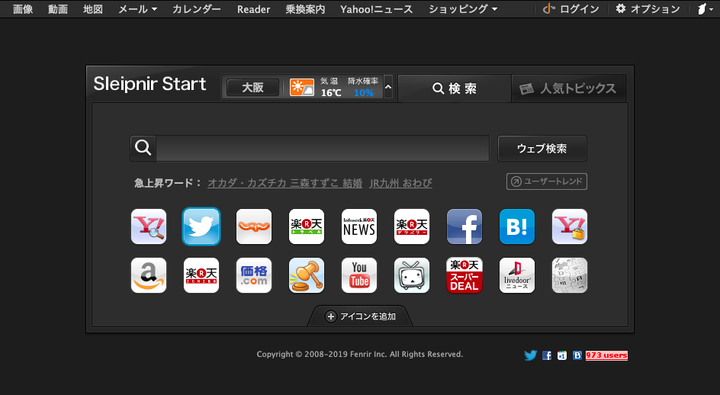Open trend link オカダ・カズチカ 三森すずこ 結婚
The image size is (720, 395).
pos(285,183)
